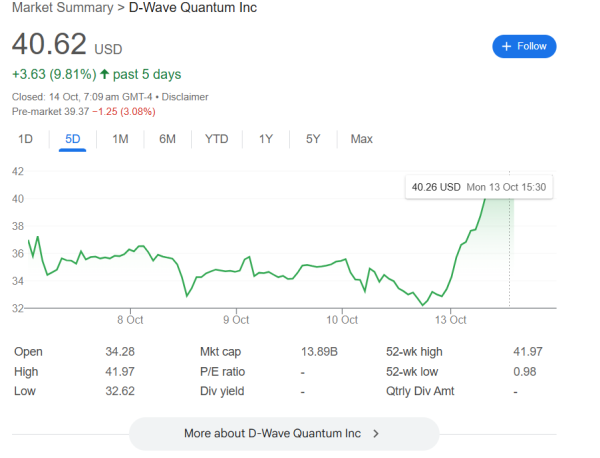Show the YTD chart range
600x458 pixels.
[216, 139]
